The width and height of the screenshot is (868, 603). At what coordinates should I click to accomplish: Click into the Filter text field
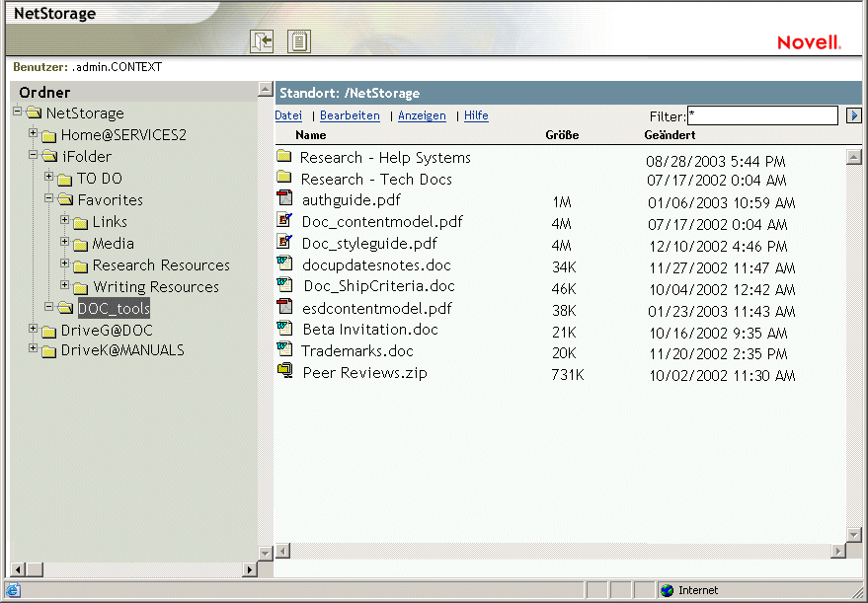(x=762, y=115)
